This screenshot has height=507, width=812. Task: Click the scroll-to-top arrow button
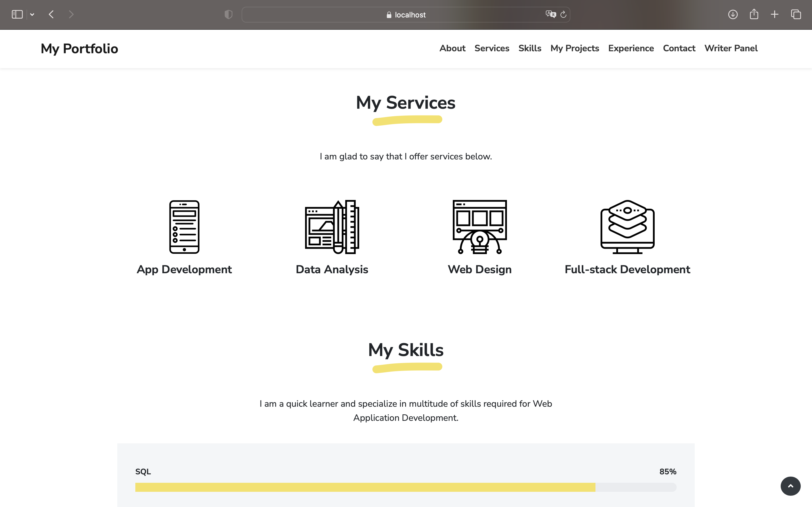tap(790, 486)
